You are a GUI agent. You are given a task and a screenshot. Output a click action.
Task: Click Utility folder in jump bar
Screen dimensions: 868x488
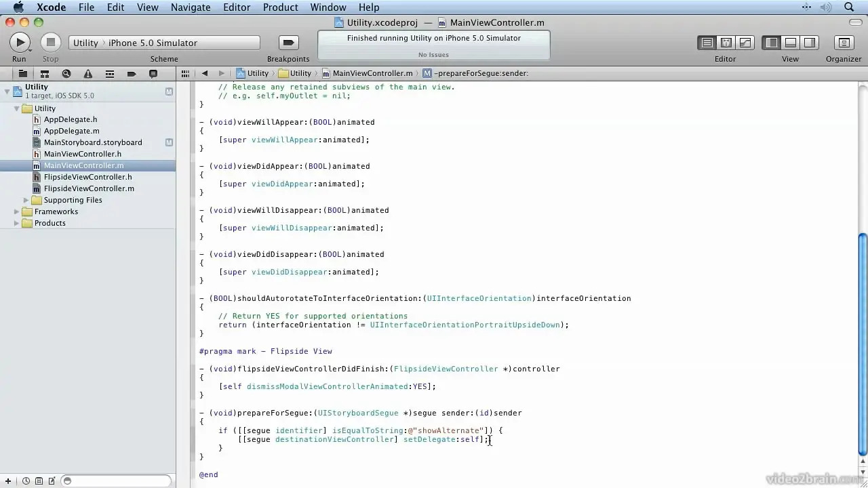pyautogui.click(x=295, y=73)
